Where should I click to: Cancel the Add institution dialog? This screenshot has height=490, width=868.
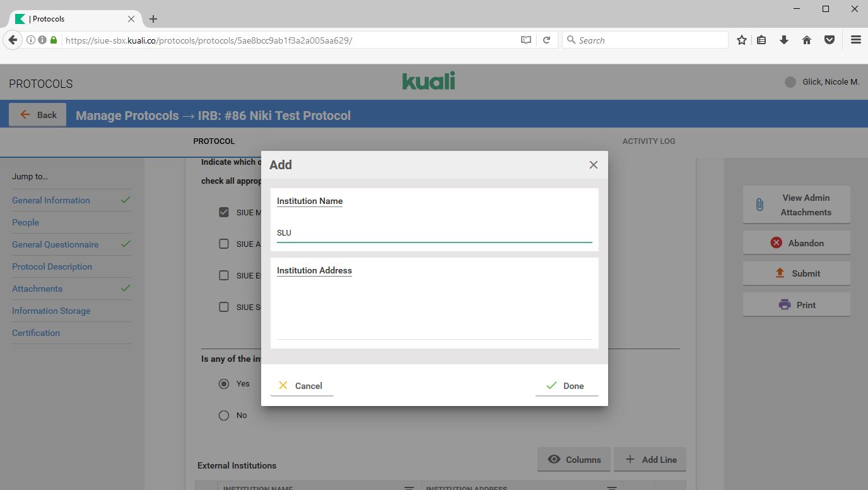[302, 386]
